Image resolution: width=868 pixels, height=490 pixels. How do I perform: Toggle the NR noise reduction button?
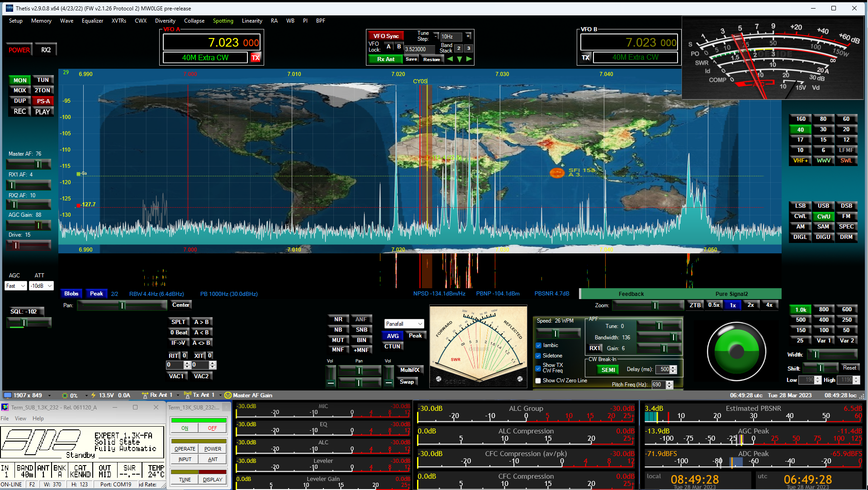tap(338, 319)
